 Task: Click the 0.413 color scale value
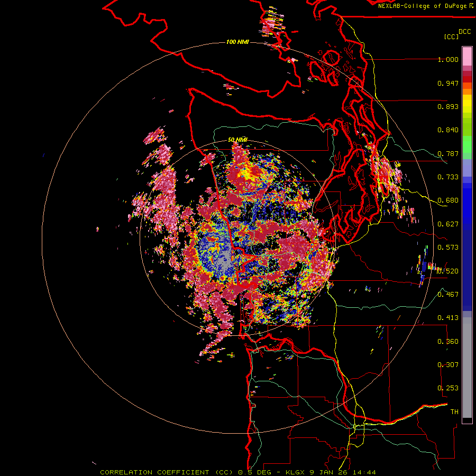pos(448,318)
